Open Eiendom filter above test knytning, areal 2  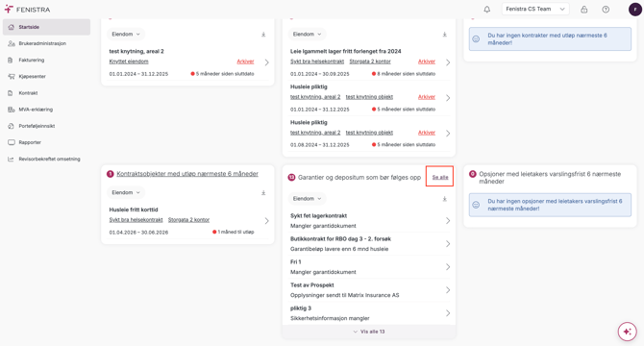tap(126, 34)
